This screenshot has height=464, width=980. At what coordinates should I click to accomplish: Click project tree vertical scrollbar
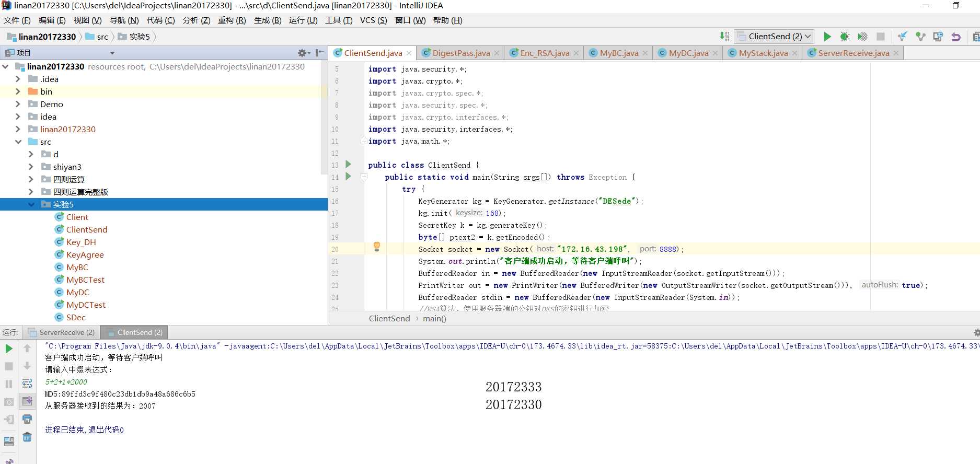(x=325, y=118)
